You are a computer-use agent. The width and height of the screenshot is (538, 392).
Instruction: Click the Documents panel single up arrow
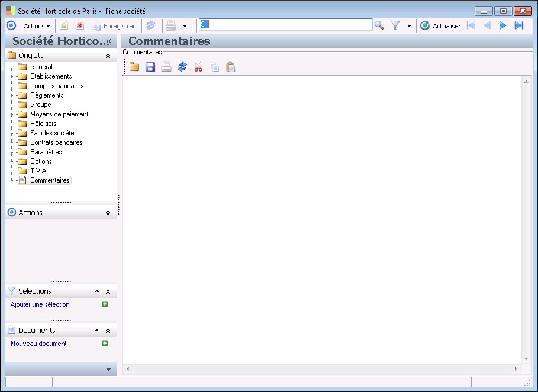96,331
